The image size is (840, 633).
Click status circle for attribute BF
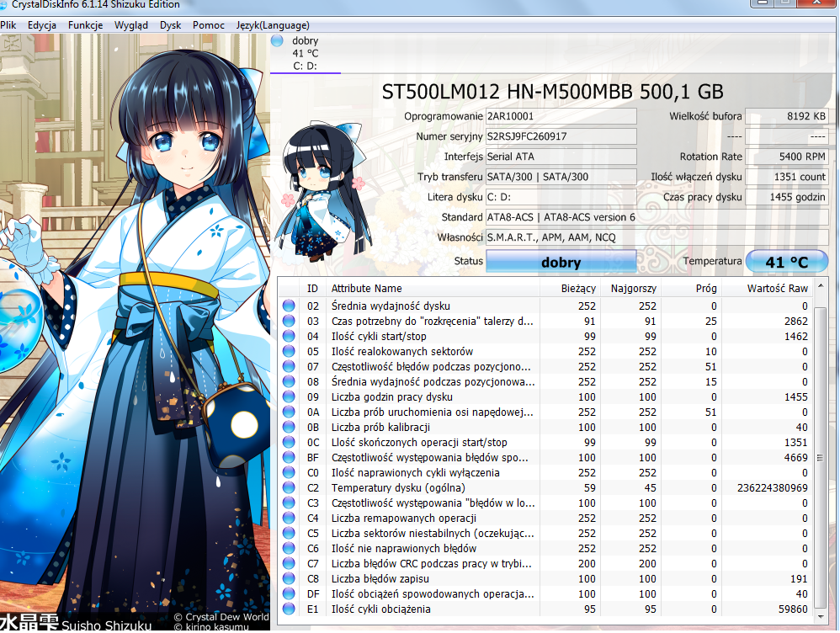[x=289, y=457]
